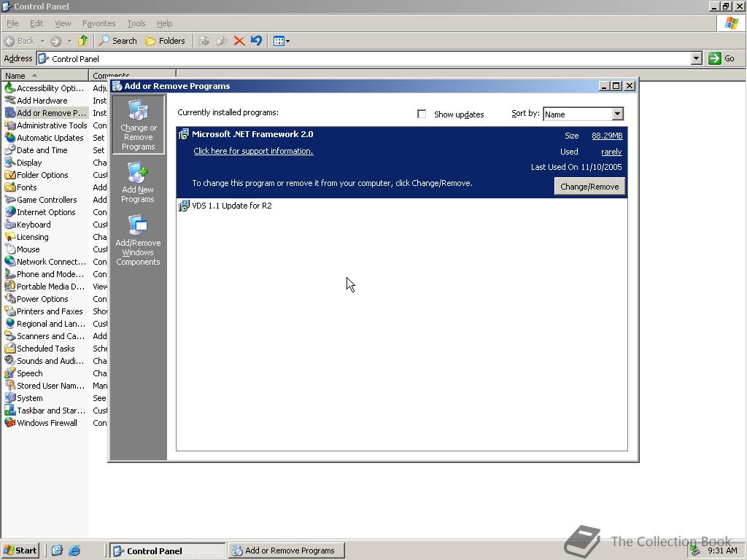Click the Printers and Faxes icon
Image resolution: width=747 pixels, height=560 pixels.
[x=9, y=311]
